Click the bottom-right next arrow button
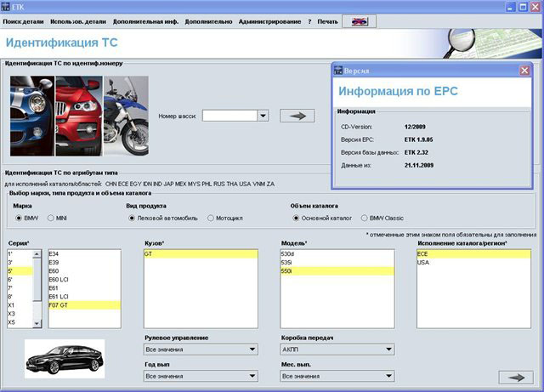544x392 pixels. pos(514,377)
